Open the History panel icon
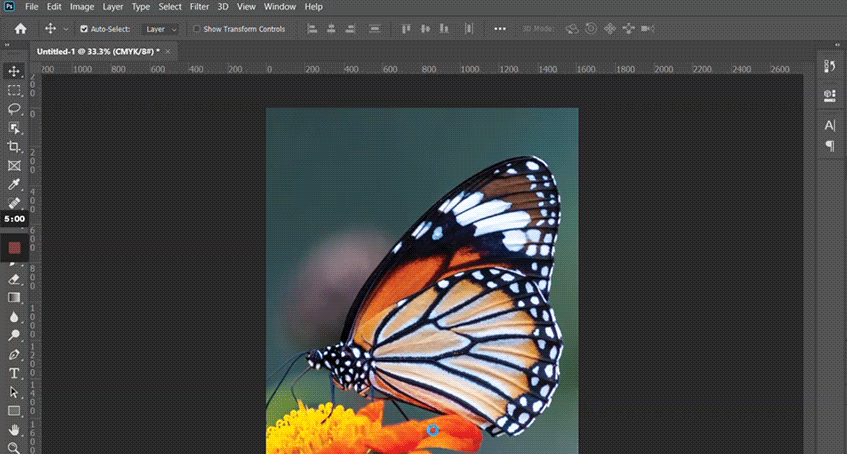This screenshot has height=454, width=847. click(x=830, y=66)
